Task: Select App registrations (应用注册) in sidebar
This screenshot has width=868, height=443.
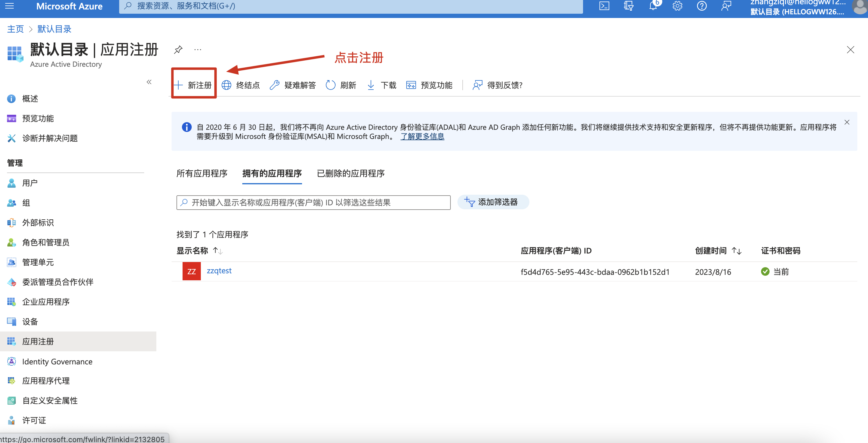Action: [x=78, y=342]
